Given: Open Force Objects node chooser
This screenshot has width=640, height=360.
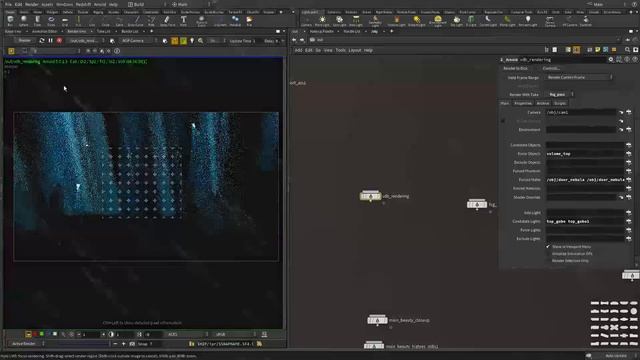Looking at the screenshot, I should [x=629, y=154].
